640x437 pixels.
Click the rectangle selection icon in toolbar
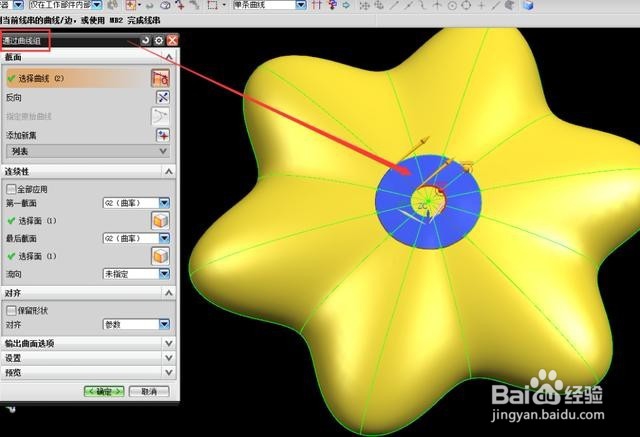pyautogui.click(x=212, y=5)
